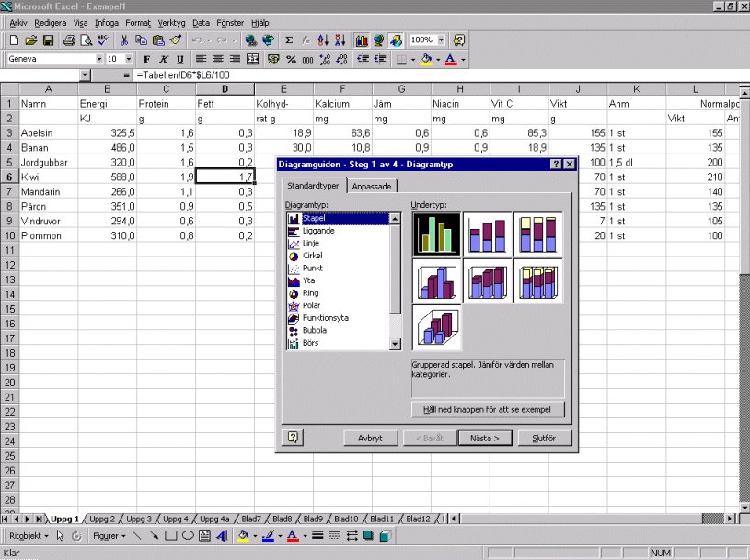Toggle underline formatting
The width and height of the screenshot is (750, 560).
[179, 59]
